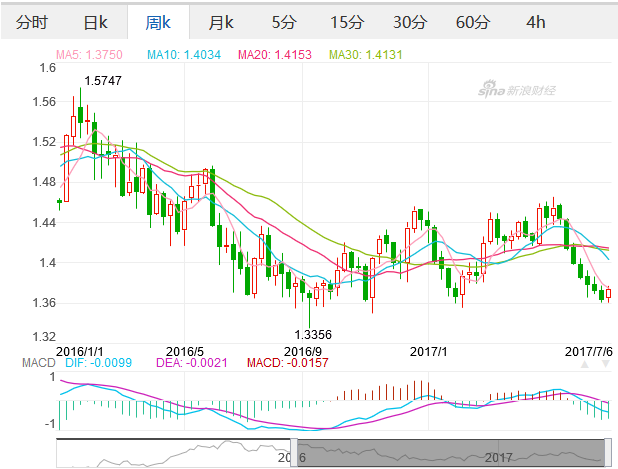The height and width of the screenshot is (469, 618).
Task: Click the MA10: 1.4034 legend label
Action: point(184,54)
